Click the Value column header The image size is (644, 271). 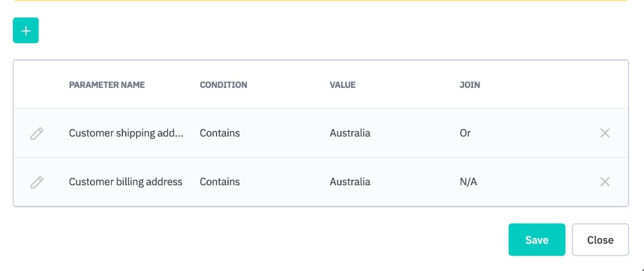342,85
